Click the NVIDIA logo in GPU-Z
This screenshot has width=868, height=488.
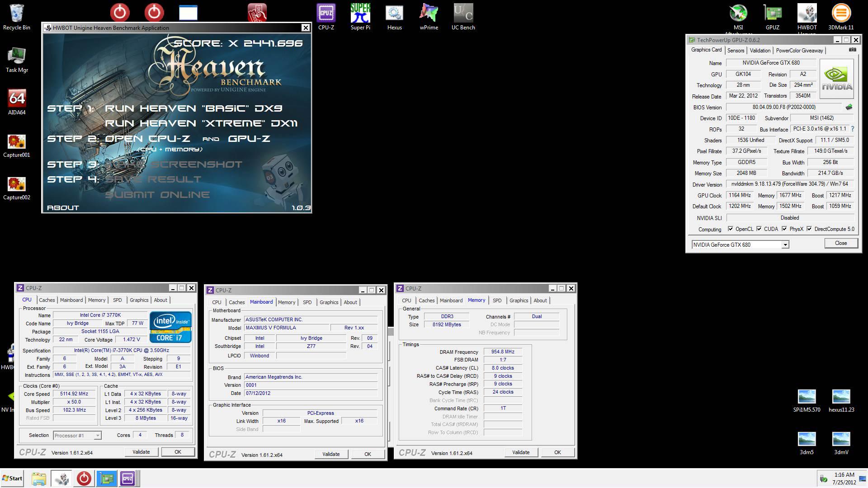click(x=837, y=79)
